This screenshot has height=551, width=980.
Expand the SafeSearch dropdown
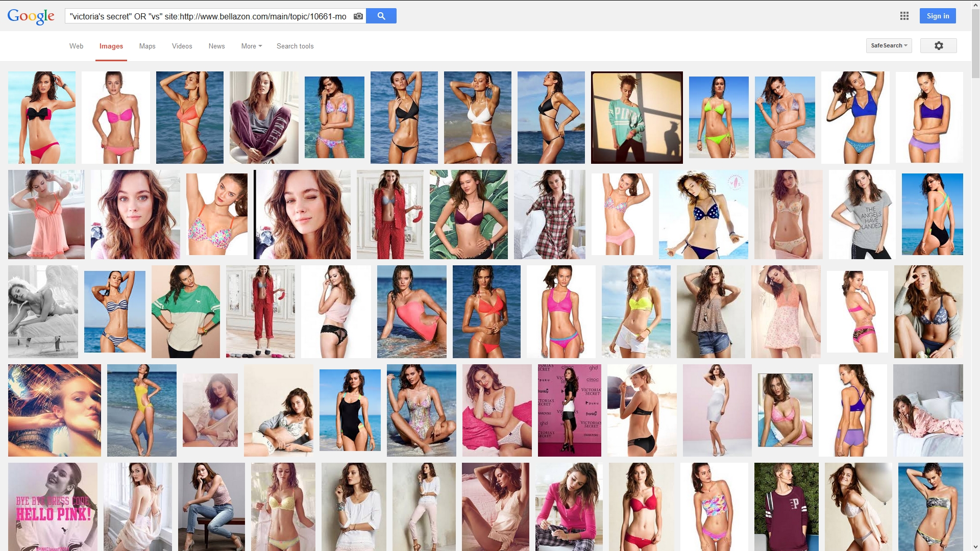point(889,46)
